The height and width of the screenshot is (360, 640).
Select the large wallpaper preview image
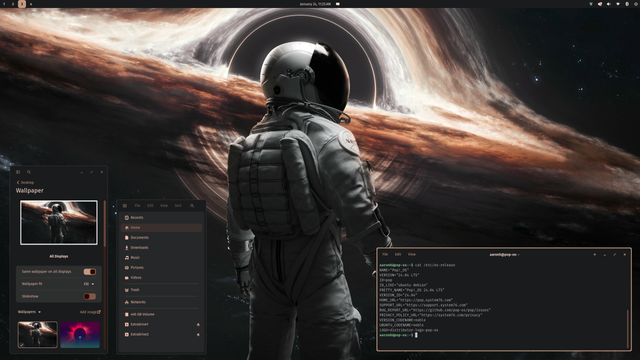pos(59,222)
